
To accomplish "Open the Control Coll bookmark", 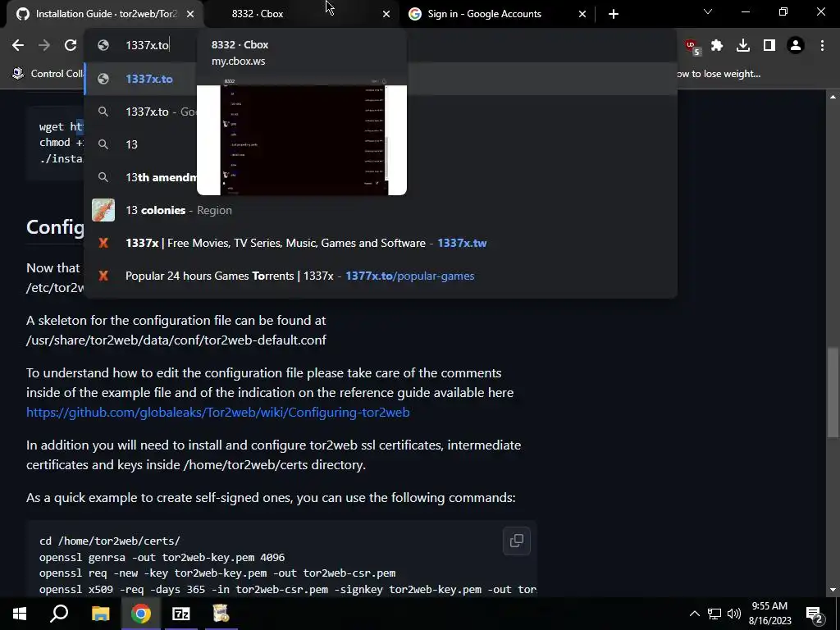I will pyautogui.click(x=48, y=73).
